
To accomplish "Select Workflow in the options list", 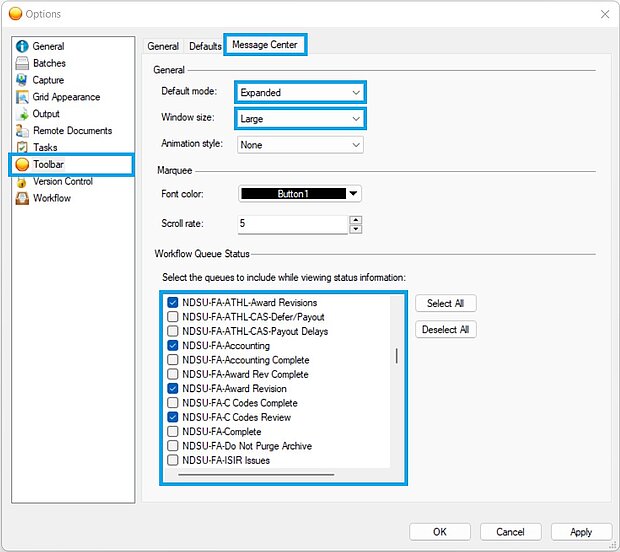I will 52,198.
